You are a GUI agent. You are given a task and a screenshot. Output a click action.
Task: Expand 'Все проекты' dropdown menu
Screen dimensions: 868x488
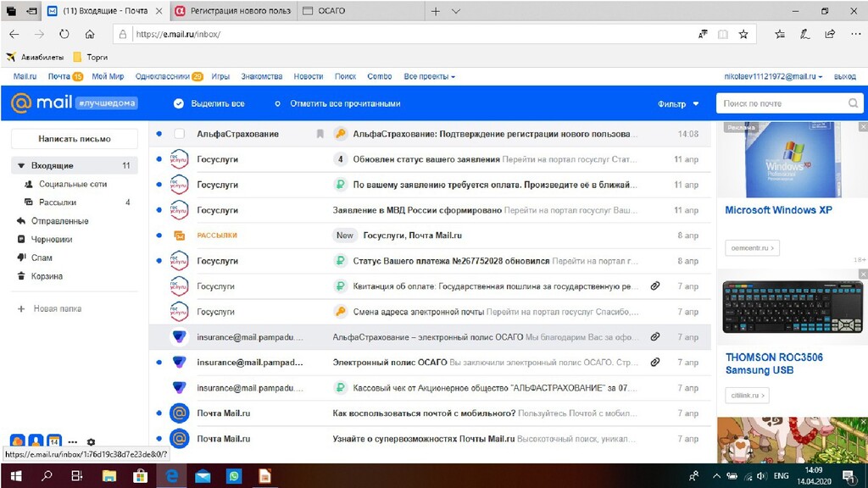coord(429,76)
